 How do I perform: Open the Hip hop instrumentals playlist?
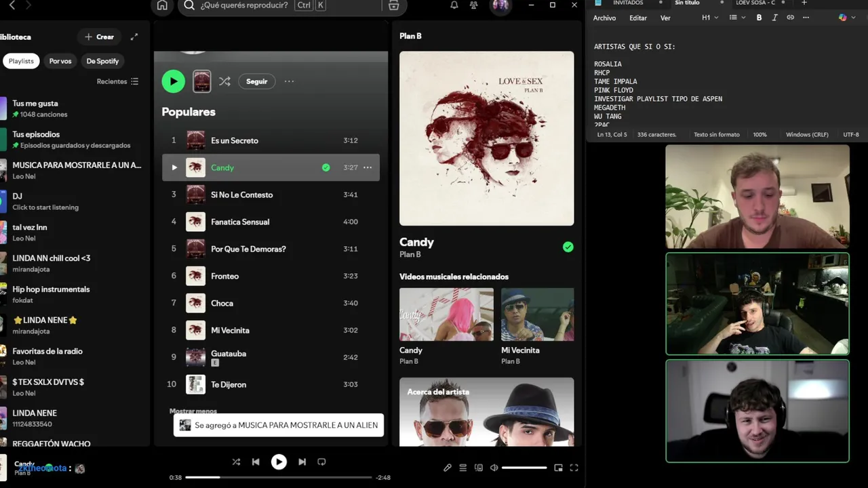coord(75,294)
